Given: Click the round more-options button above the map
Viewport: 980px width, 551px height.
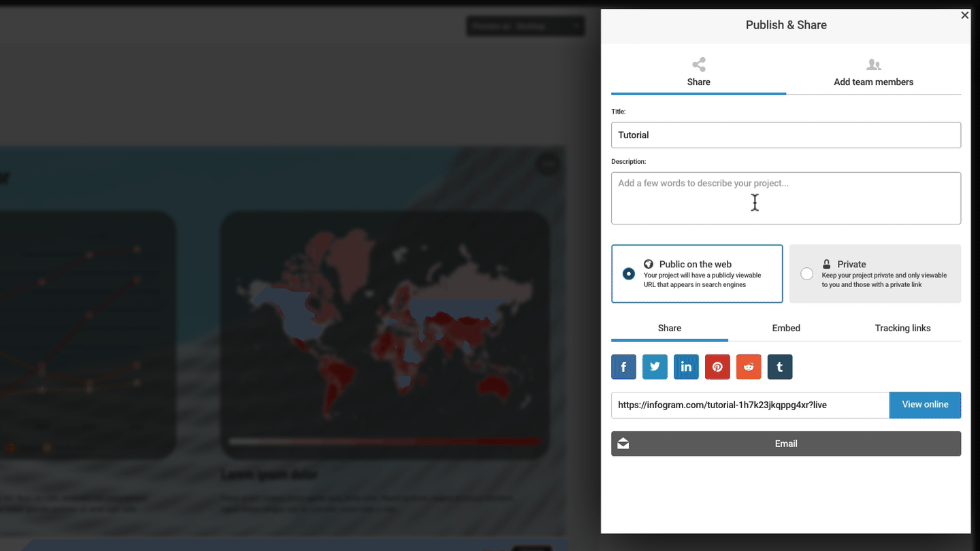Looking at the screenshot, I should [x=549, y=164].
